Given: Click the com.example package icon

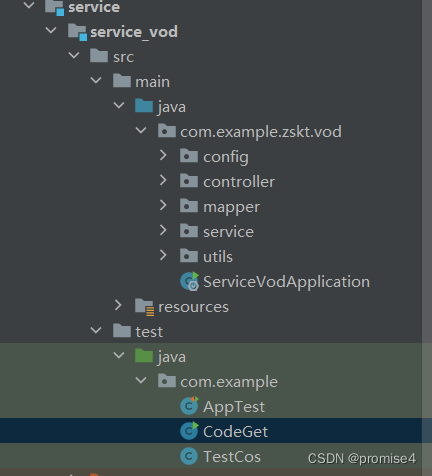Looking at the screenshot, I should click(167, 381).
